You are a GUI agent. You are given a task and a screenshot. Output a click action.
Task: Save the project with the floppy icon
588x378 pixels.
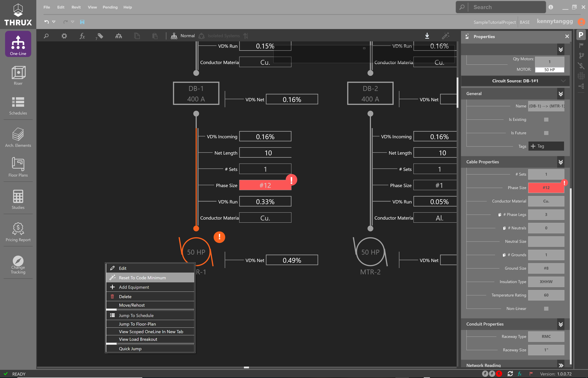coord(82,22)
